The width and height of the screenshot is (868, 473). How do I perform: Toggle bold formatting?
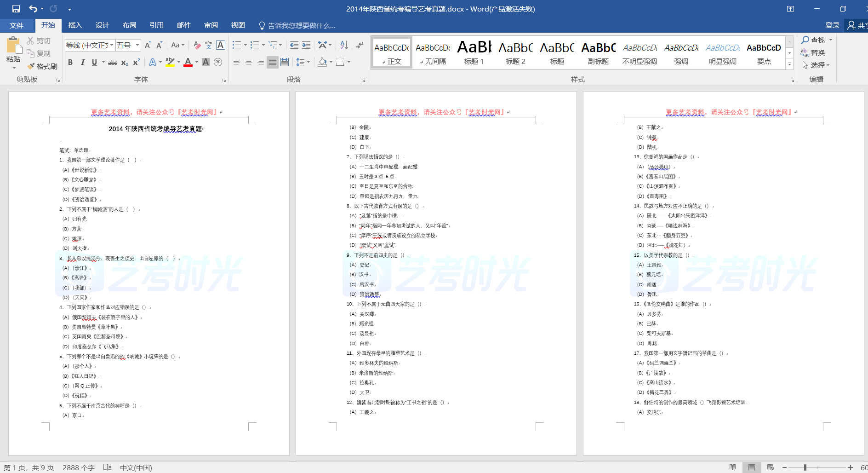[70, 62]
